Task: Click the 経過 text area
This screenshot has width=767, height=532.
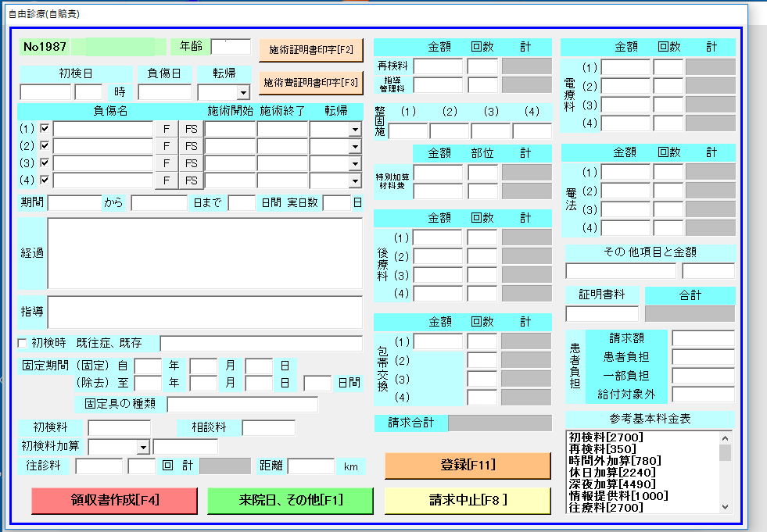Action: (205, 253)
